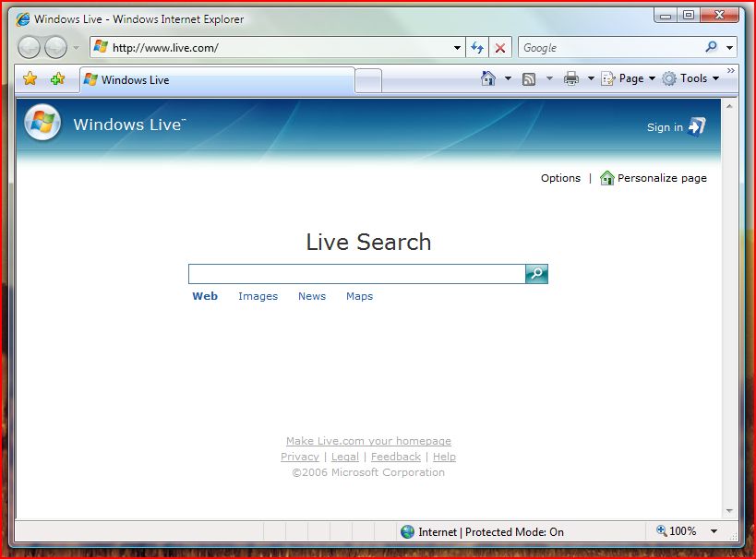Viewport: 756px width, 559px height.
Task: Click the scrollbar up arrow
Action: pyautogui.click(x=729, y=106)
